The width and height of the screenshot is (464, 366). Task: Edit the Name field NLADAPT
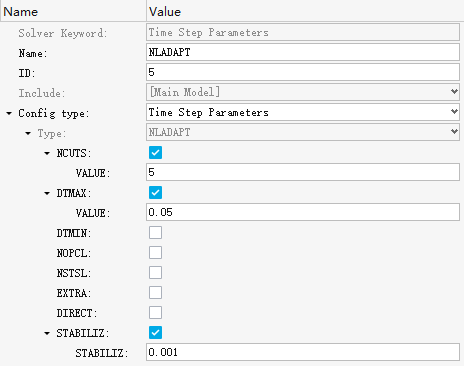click(x=303, y=52)
